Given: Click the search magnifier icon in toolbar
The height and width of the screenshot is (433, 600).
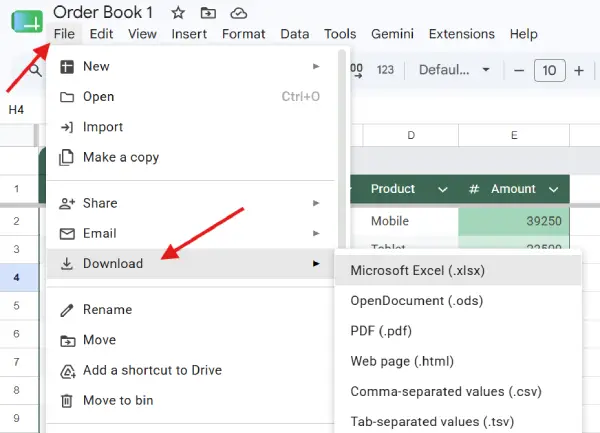Looking at the screenshot, I should point(35,70).
